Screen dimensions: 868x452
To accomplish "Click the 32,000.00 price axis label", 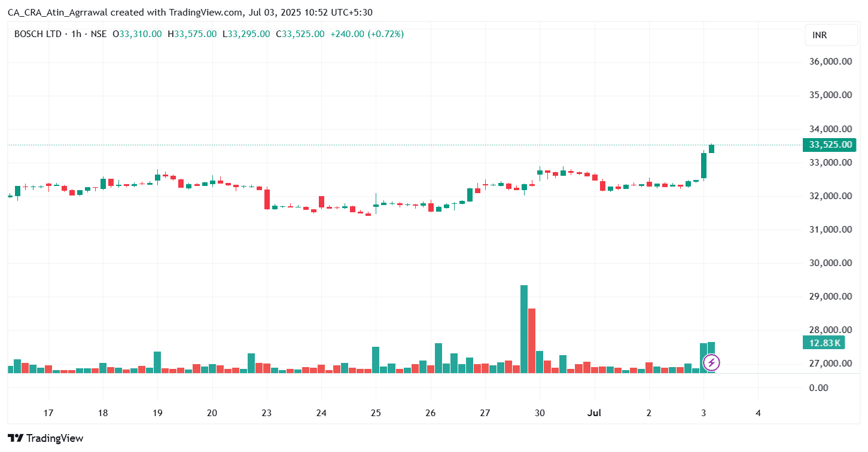I will [x=830, y=196].
